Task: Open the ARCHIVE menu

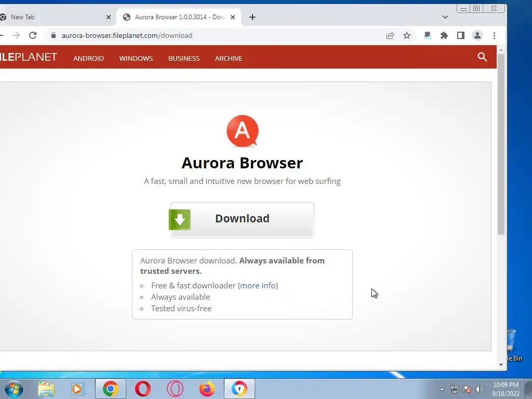Action: point(229,58)
